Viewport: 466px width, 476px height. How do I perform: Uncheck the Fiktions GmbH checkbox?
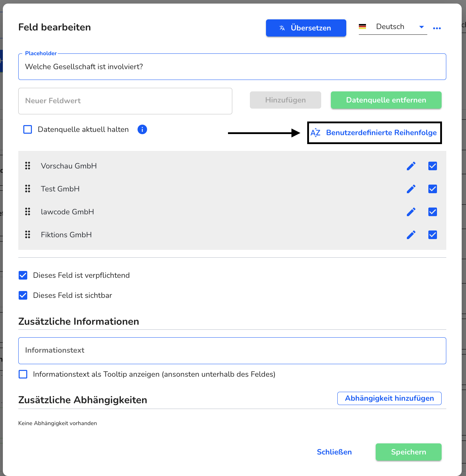point(433,235)
